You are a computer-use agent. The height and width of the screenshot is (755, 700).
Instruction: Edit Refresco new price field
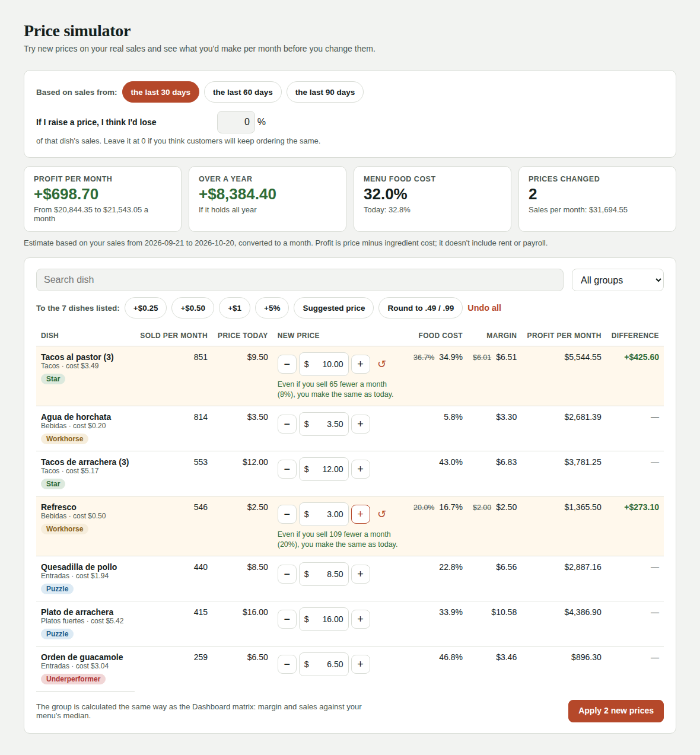click(324, 514)
